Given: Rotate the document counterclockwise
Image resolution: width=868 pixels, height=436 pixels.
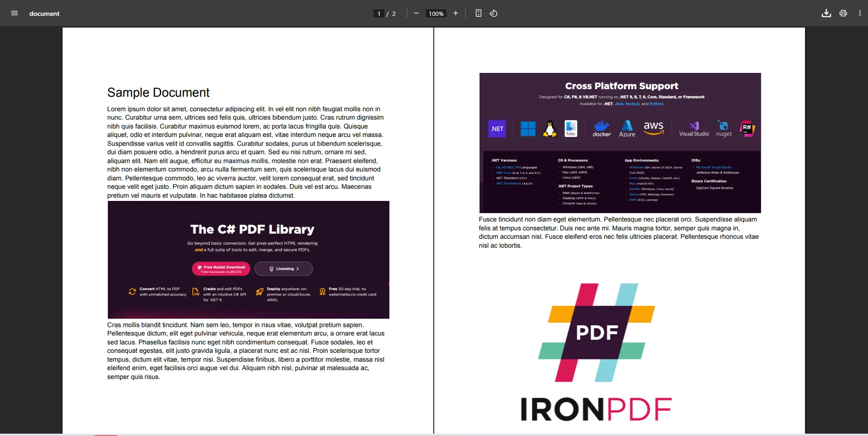Looking at the screenshot, I should point(494,14).
